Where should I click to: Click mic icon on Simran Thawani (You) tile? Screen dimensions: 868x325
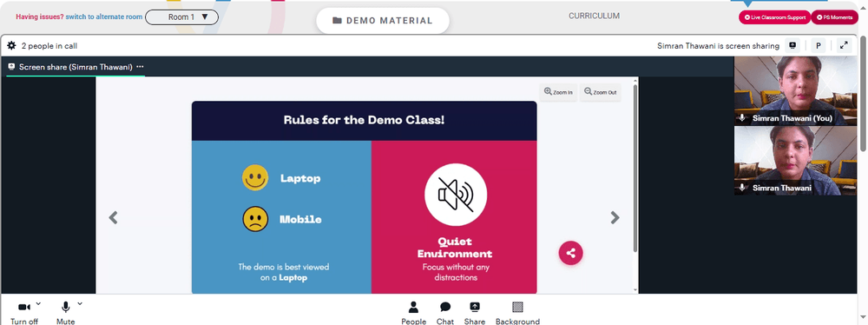pyautogui.click(x=742, y=118)
